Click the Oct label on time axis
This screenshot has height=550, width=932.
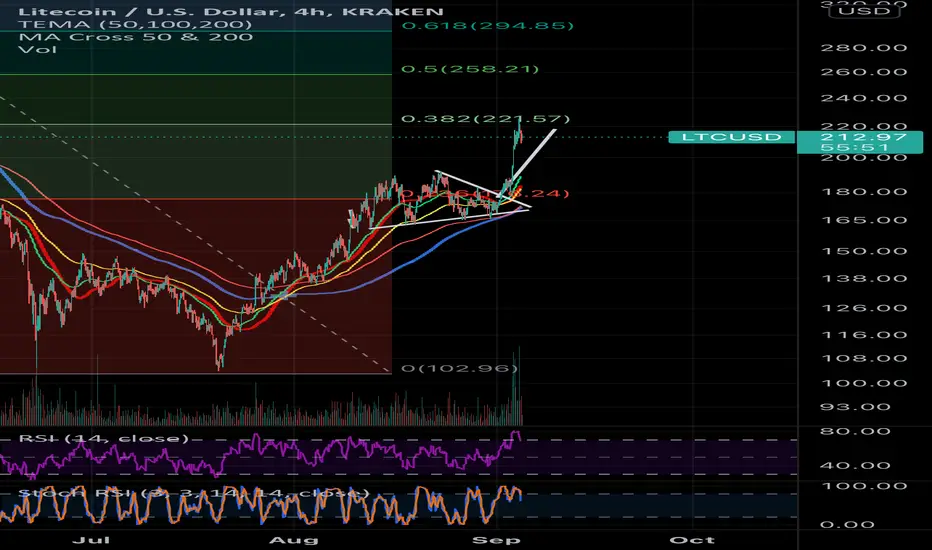[x=692, y=540]
